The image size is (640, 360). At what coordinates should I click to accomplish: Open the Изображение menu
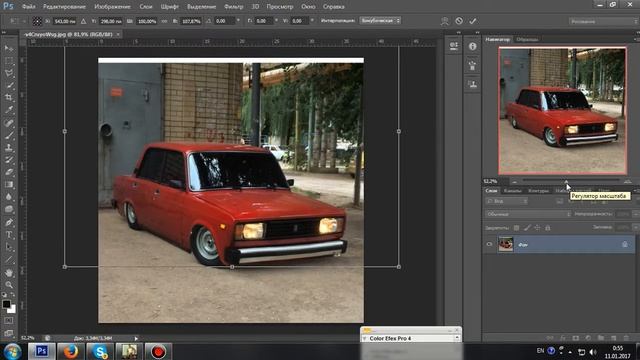tap(112, 7)
